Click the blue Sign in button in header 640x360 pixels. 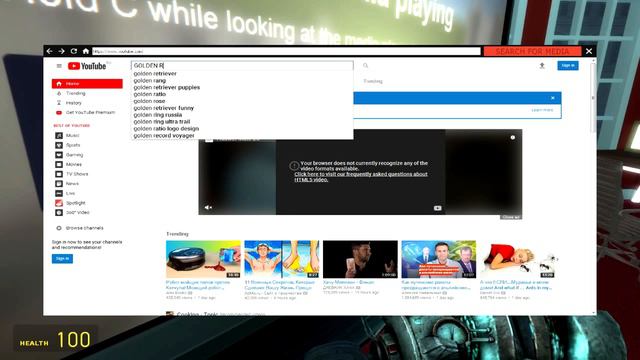tap(568, 65)
